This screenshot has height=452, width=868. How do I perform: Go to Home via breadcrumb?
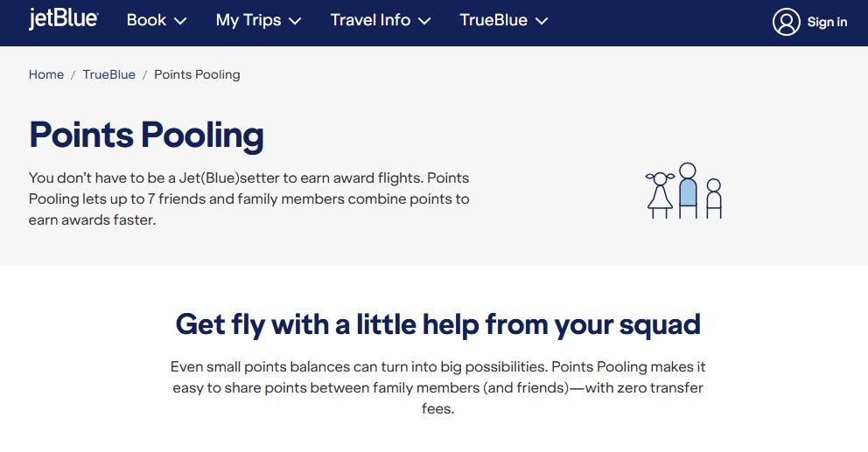click(46, 74)
